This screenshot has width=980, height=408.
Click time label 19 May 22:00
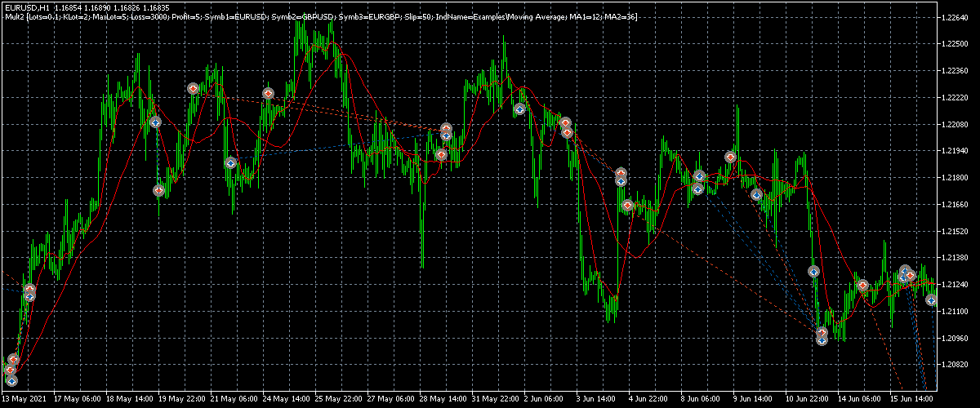pyautogui.click(x=182, y=400)
